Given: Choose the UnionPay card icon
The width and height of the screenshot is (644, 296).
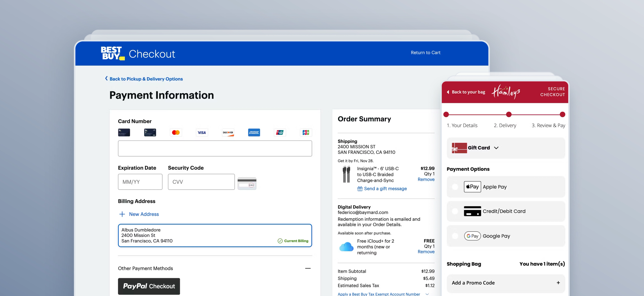Looking at the screenshot, I should pyautogui.click(x=280, y=132).
